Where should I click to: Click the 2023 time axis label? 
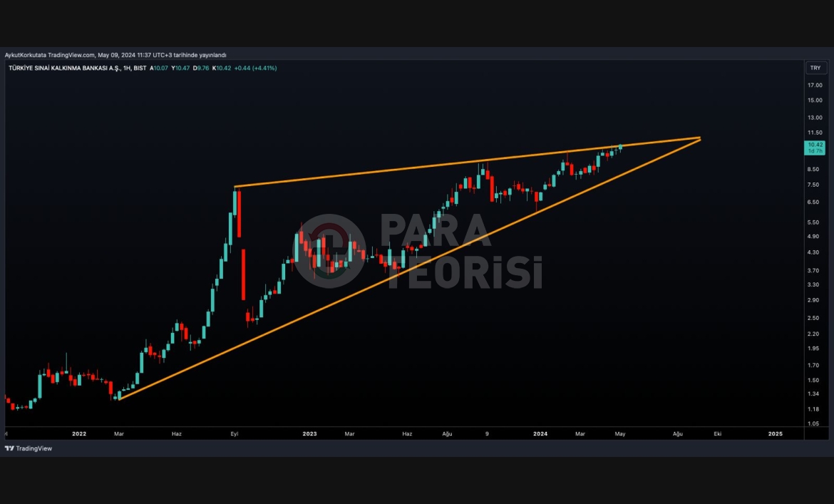(309, 434)
